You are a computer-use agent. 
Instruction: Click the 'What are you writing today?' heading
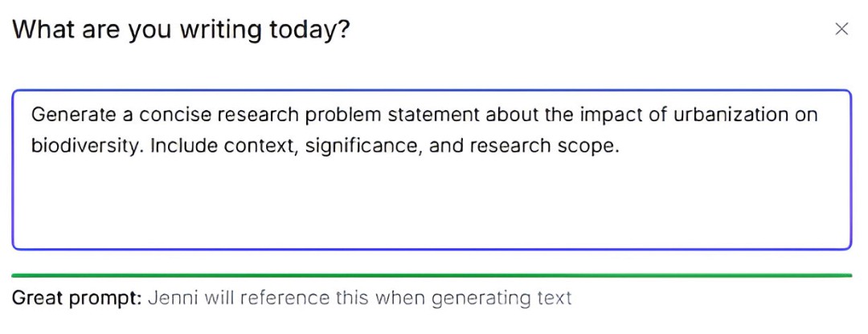point(181,30)
